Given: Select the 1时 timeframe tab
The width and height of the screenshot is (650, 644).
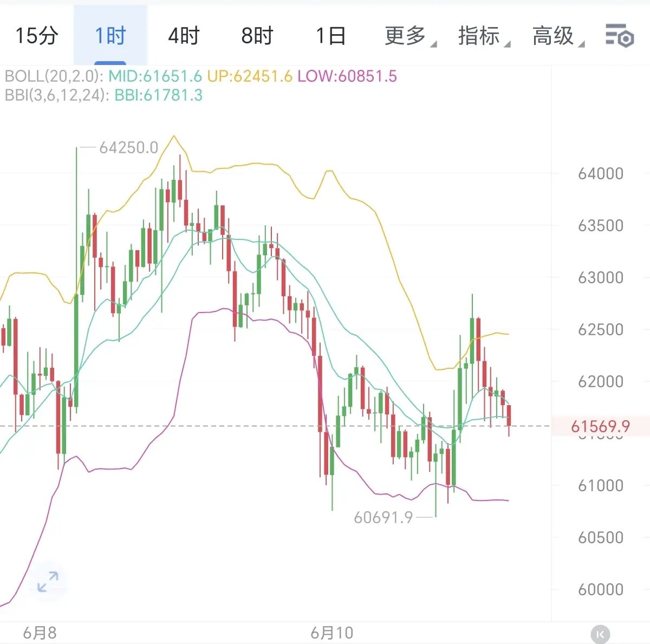Looking at the screenshot, I should [110, 36].
